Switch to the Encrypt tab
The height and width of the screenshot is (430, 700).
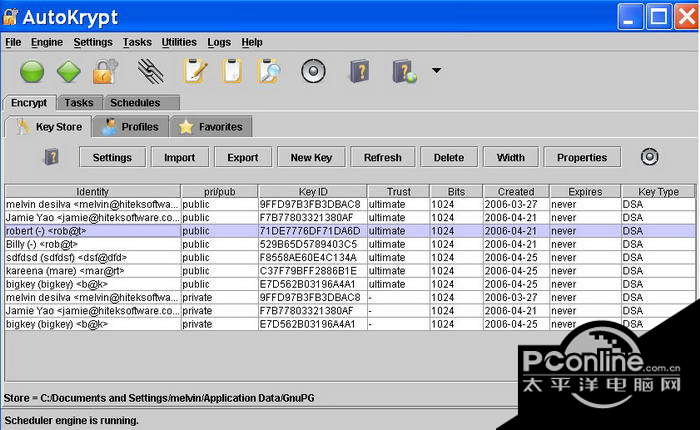tap(29, 103)
